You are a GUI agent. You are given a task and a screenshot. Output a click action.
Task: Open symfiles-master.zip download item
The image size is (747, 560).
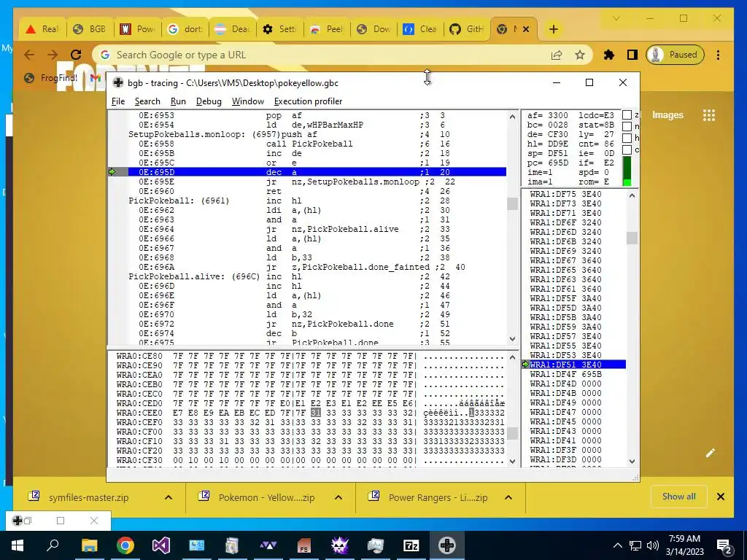(x=88, y=497)
